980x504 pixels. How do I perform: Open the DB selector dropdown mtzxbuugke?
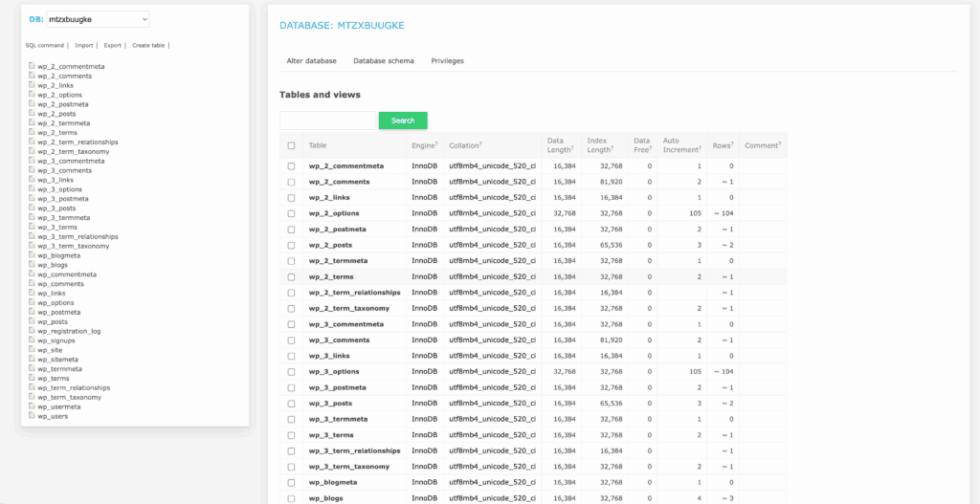(99, 19)
